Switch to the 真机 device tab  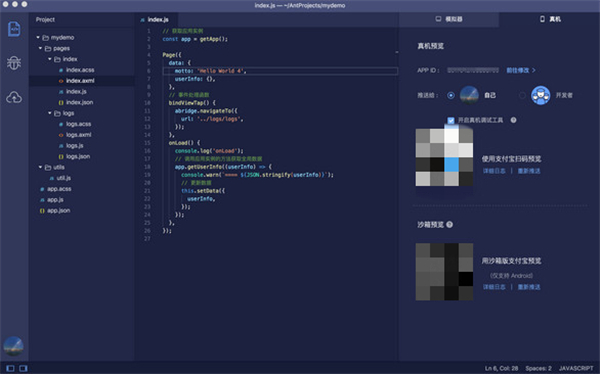[550, 19]
